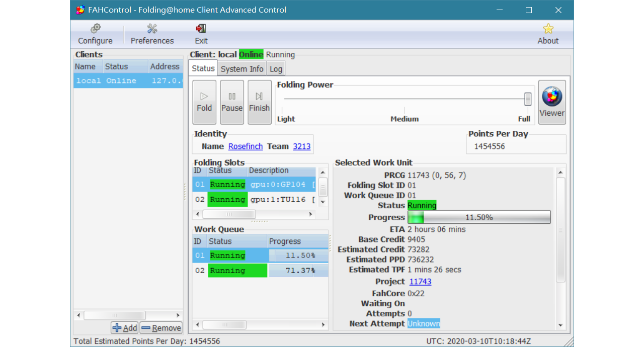This screenshot has height=347, width=644.
Task: Sort clients by Address column header
Action: click(x=165, y=66)
